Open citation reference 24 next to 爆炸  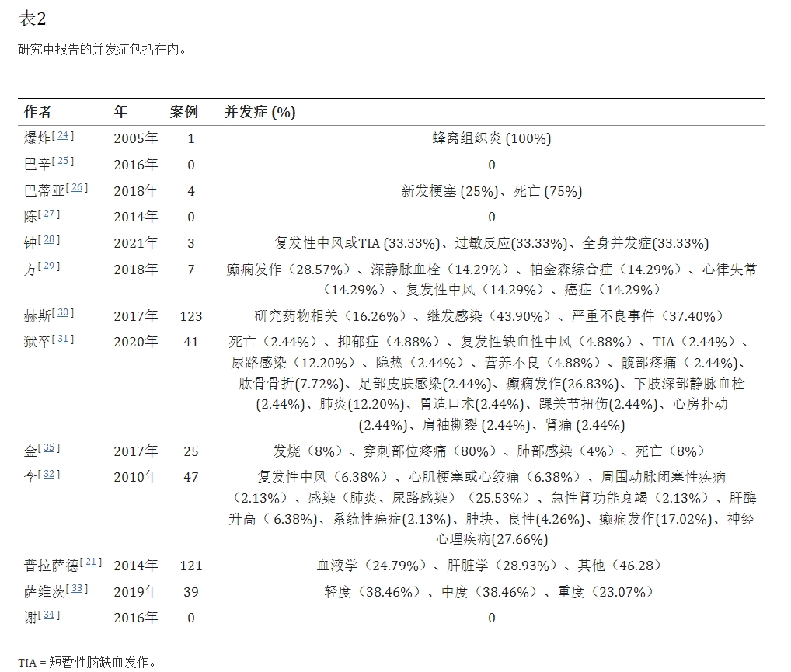(62, 134)
